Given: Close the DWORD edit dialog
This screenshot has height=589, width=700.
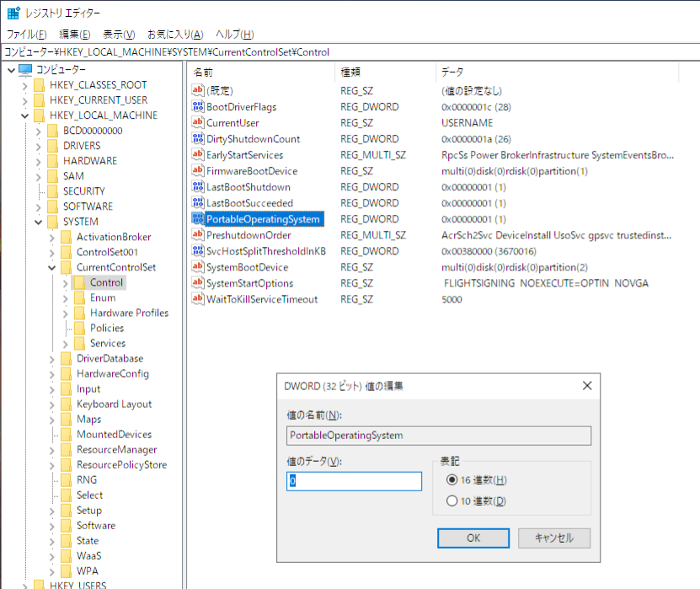Looking at the screenshot, I should pyautogui.click(x=587, y=385).
